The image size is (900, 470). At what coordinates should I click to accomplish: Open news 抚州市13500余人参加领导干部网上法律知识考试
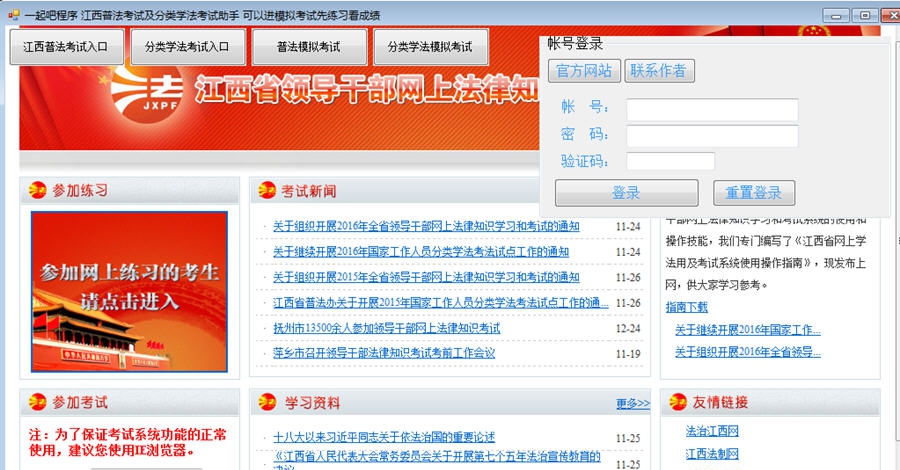tap(386, 328)
